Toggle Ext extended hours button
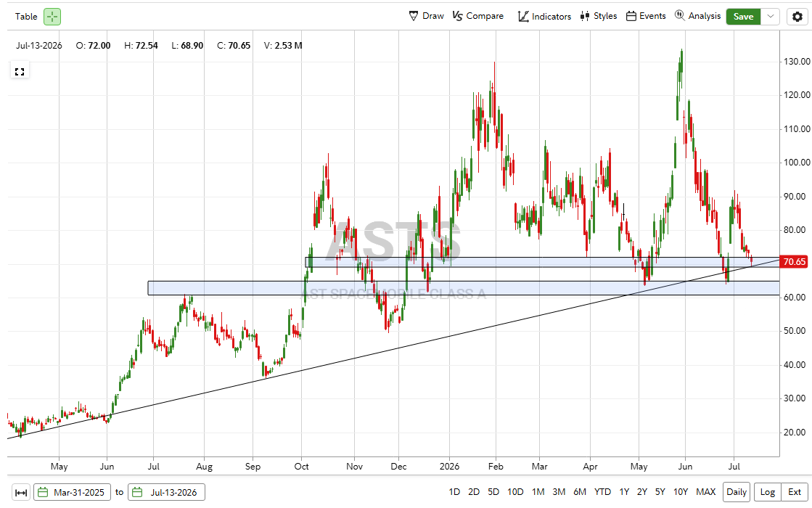812x508 pixels. click(x=795, y=492)
